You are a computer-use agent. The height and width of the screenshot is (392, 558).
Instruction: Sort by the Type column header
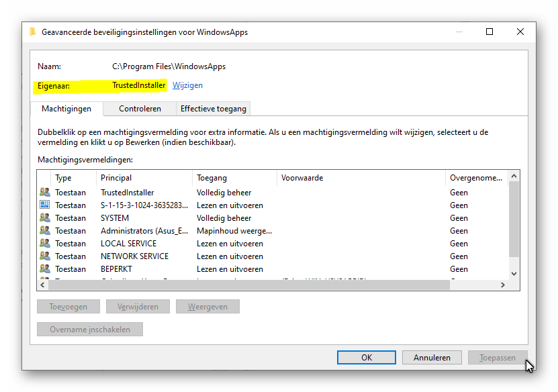[74, 178]
